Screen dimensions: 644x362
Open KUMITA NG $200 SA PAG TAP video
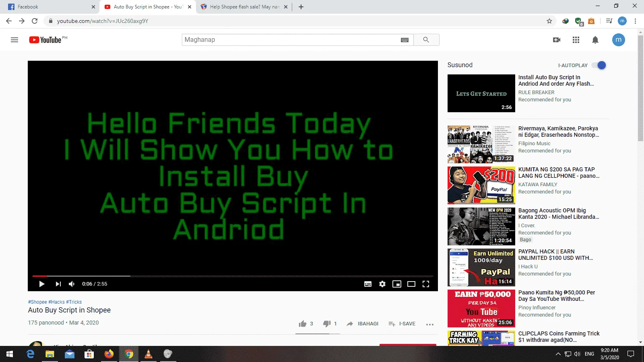tap(559, 173)
